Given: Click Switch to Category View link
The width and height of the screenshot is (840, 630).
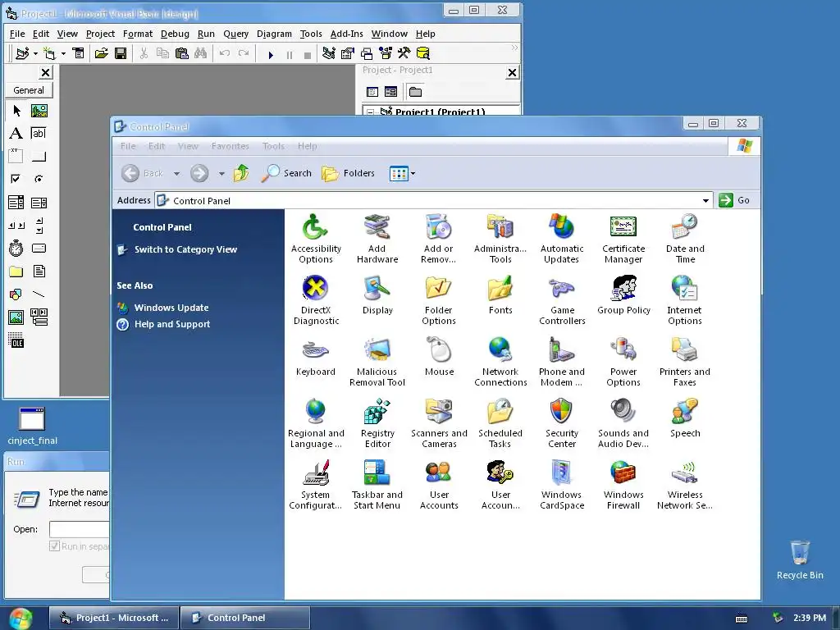Looking at the screenshot, I should coord(185,249).
